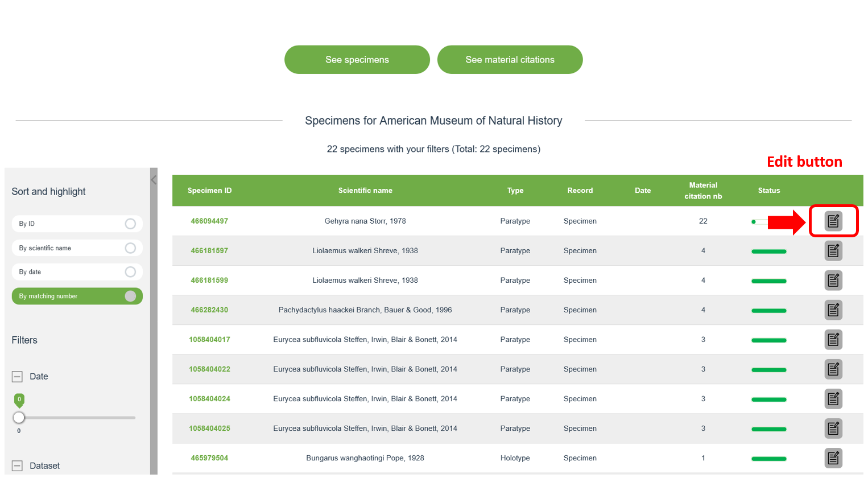Click edit icon for specimen 1058404017
Screen dimensions: 868x478
point(833,339)
